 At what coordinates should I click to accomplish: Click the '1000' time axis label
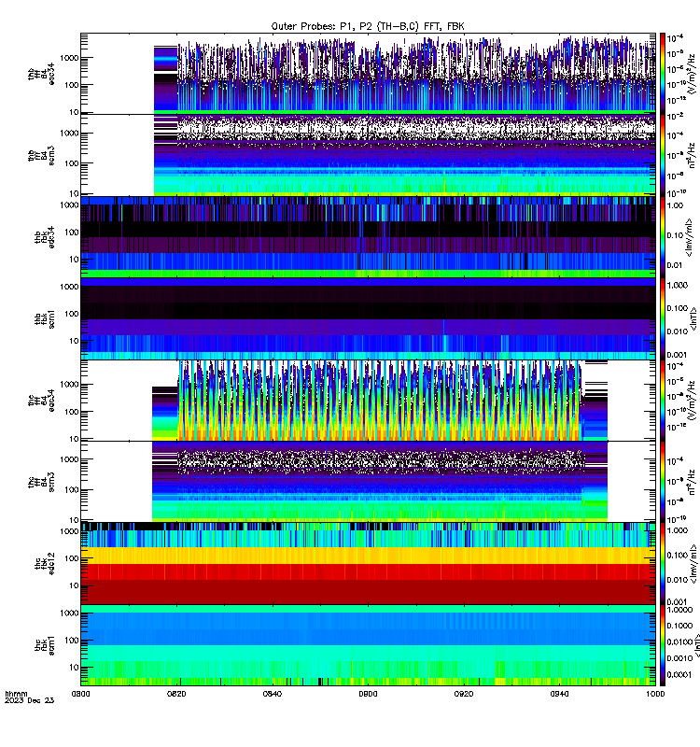point(655,694)
